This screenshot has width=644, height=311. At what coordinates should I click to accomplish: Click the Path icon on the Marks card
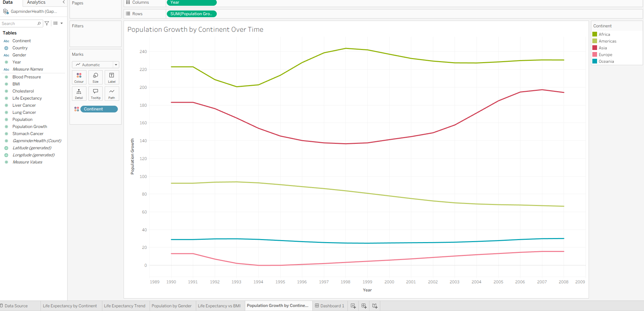(x=111, y=93)
